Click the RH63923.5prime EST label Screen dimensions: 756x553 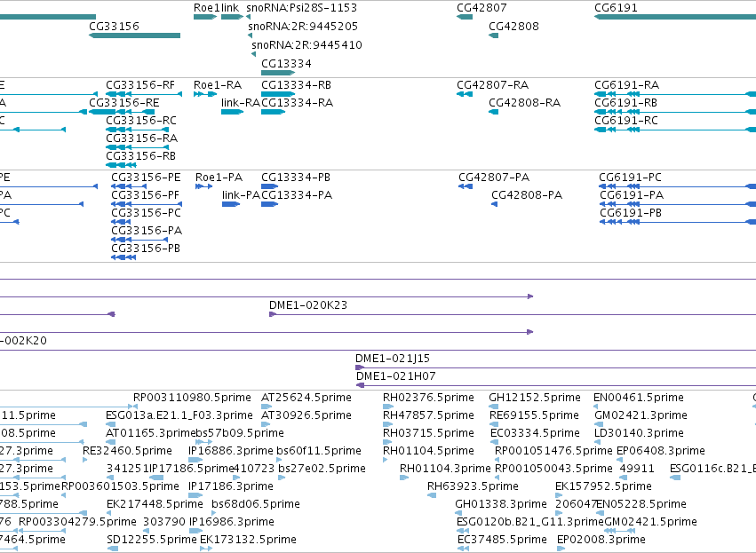click(x=473, y=486)
